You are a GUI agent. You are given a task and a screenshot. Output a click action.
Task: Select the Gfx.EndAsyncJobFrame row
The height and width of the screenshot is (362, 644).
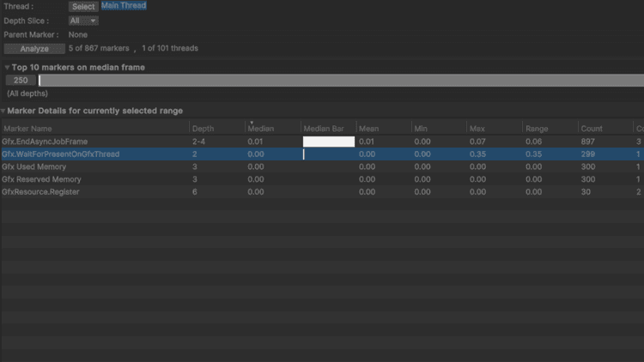(322, 142)
